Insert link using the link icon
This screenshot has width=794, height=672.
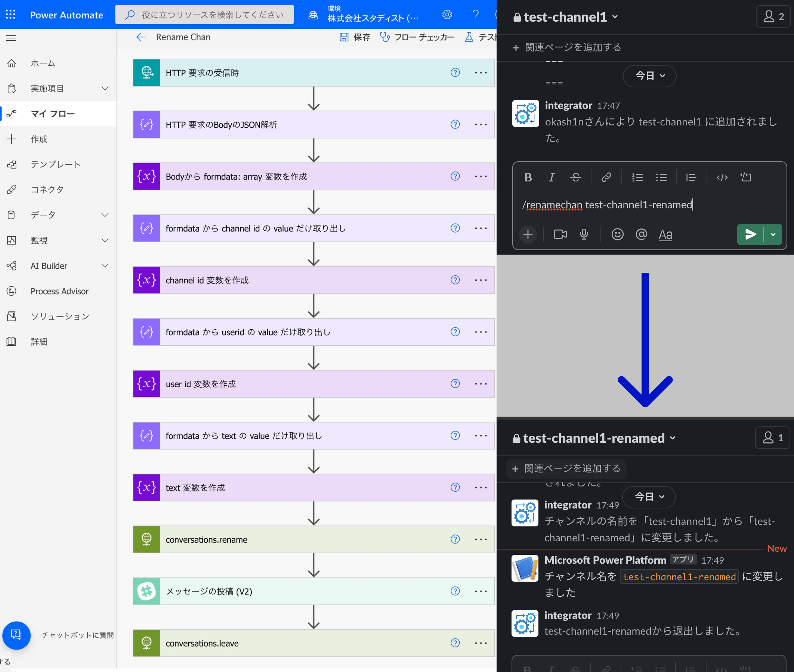click(606, 177)
